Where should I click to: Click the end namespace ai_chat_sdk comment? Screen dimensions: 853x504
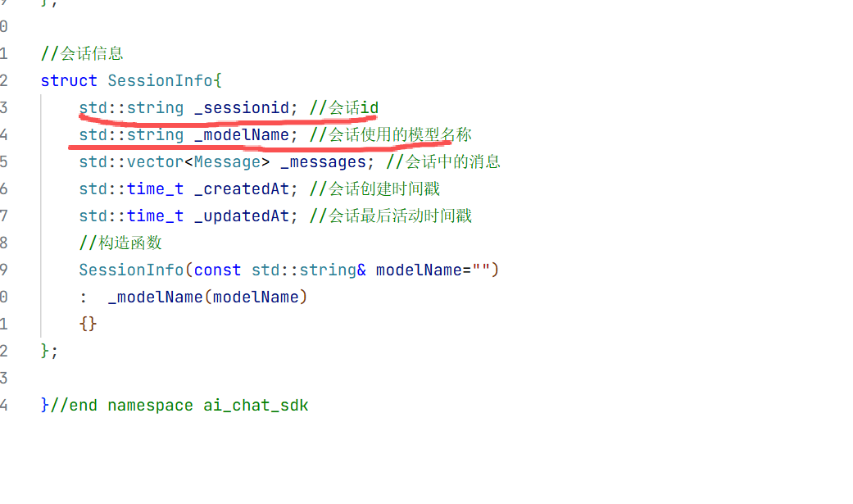point(179,406)
